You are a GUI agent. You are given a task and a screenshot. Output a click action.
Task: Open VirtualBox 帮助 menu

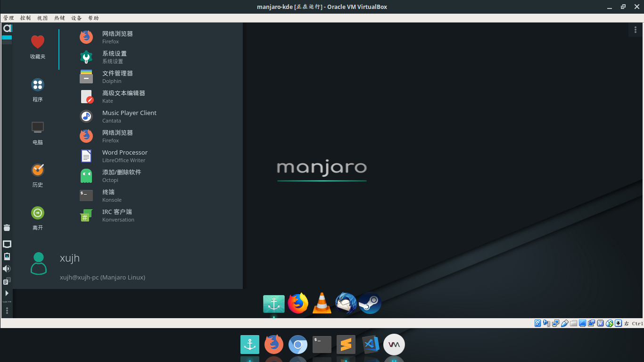pos(93,18)
